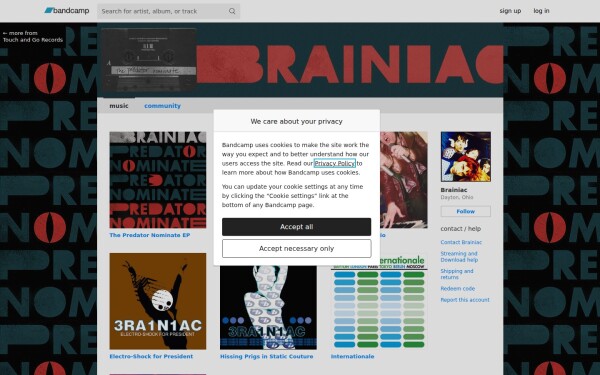Open Streaming and Download help
Image resolution: width=600 pixels, height=375 pixels.
459,257
